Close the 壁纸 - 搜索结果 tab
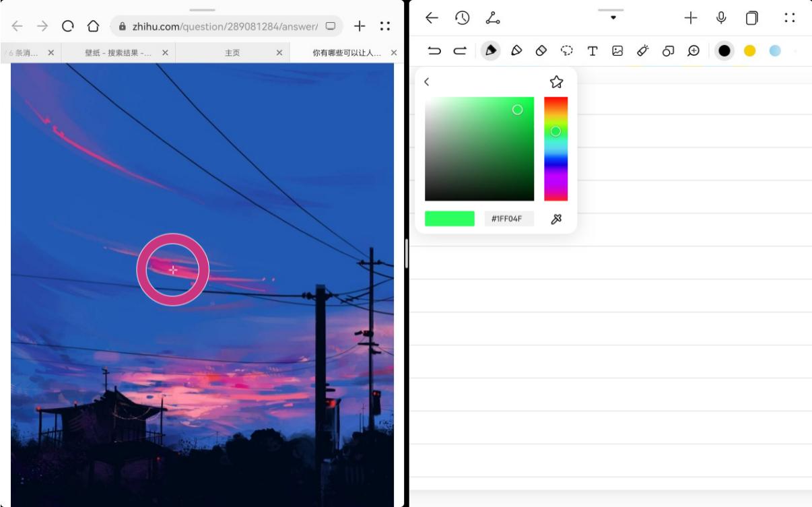 [165, 53]
